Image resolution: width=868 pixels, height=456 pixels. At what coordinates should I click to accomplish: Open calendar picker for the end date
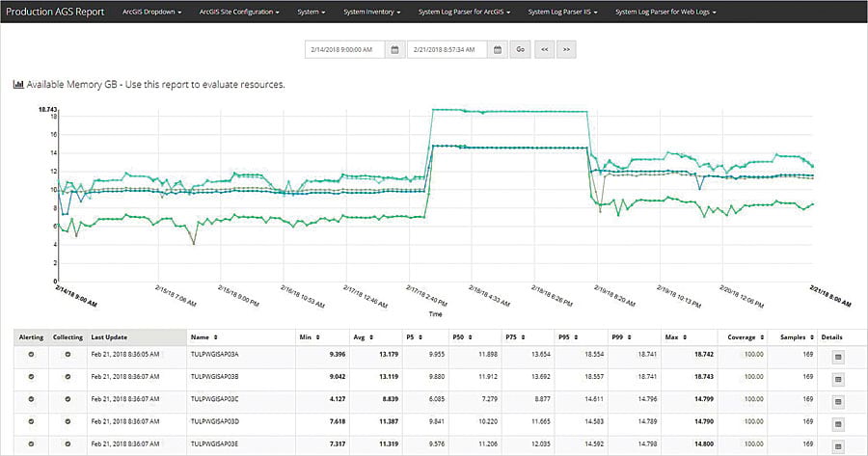(497, 50)
